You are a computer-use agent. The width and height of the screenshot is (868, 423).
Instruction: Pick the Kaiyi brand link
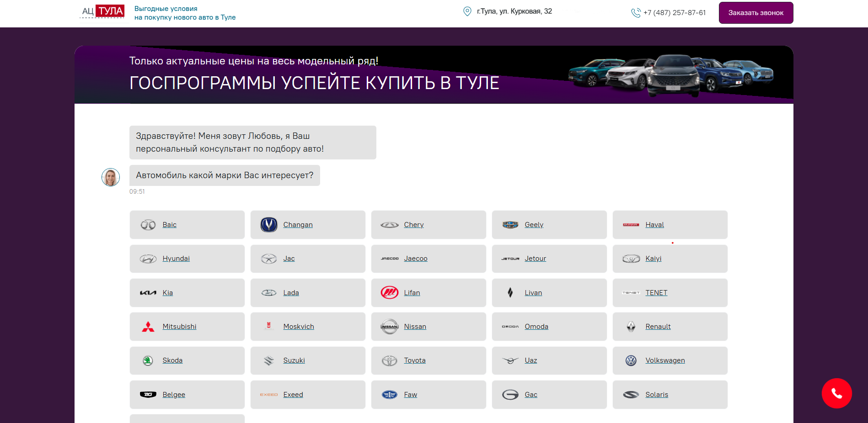(x=654, y=259)
